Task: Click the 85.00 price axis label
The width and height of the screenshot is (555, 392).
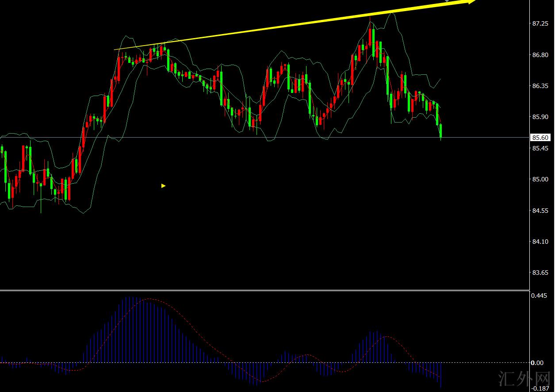Action: [x=540, y=179]
